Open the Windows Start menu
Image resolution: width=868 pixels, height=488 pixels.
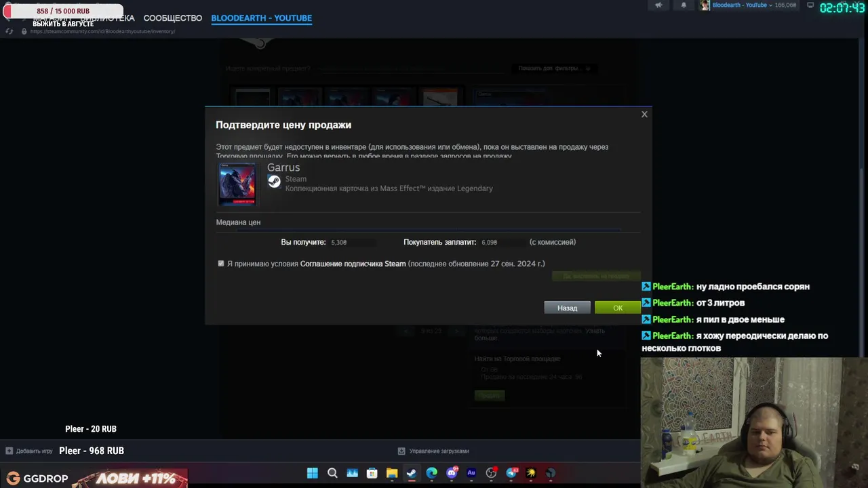(312, 473)
